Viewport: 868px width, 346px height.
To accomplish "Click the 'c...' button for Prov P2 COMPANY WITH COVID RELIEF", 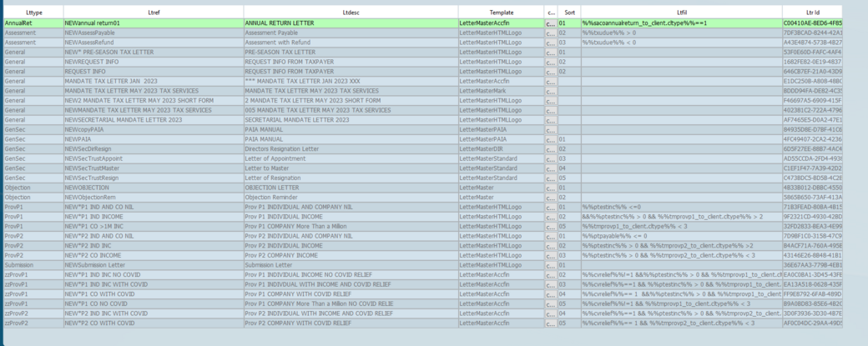I will (550, 322).
